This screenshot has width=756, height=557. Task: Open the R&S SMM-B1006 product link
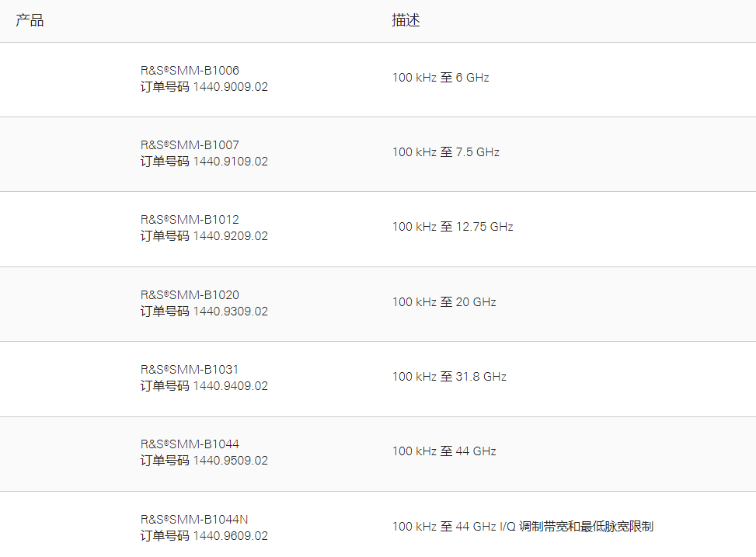point(190,70)
